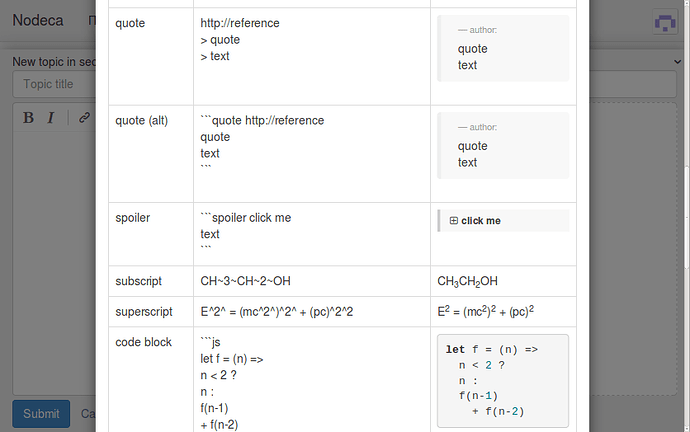Click the plus icon beside "click me"
The height and width of the screenshot is (432, 690).
(454, 221)
